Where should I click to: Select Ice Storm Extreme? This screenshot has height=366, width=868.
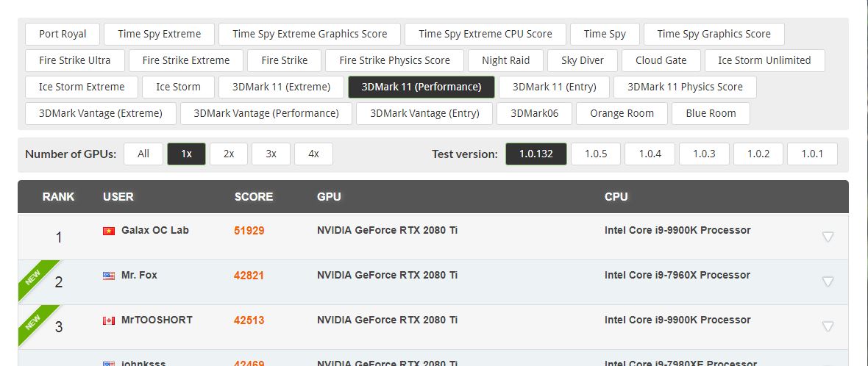[x=82, y=87]
